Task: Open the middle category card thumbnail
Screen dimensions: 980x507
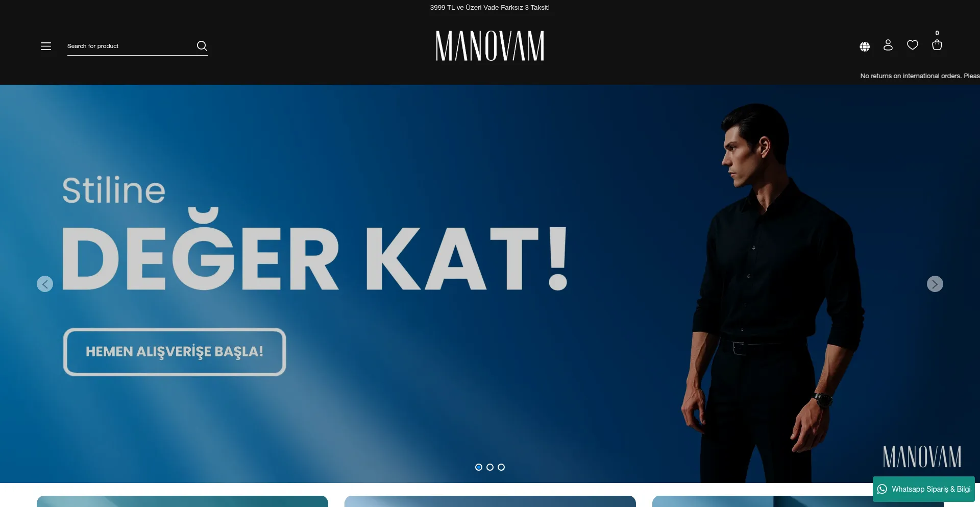Action: [x=490, y=501]
